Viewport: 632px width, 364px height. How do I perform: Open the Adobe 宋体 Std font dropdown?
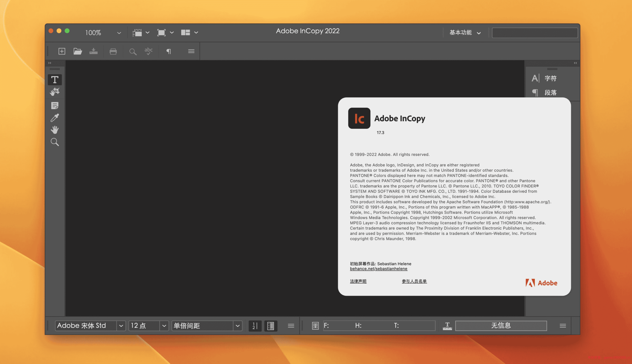(121, 326)
